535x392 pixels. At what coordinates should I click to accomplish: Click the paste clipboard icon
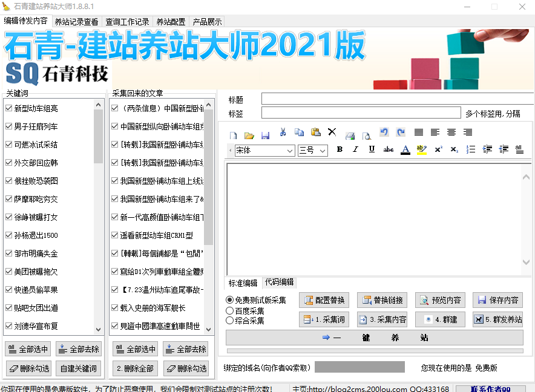click(x=315, y=132)
